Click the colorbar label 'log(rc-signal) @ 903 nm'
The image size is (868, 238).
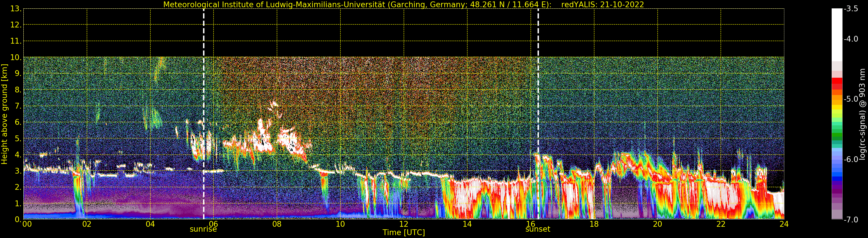862,114
